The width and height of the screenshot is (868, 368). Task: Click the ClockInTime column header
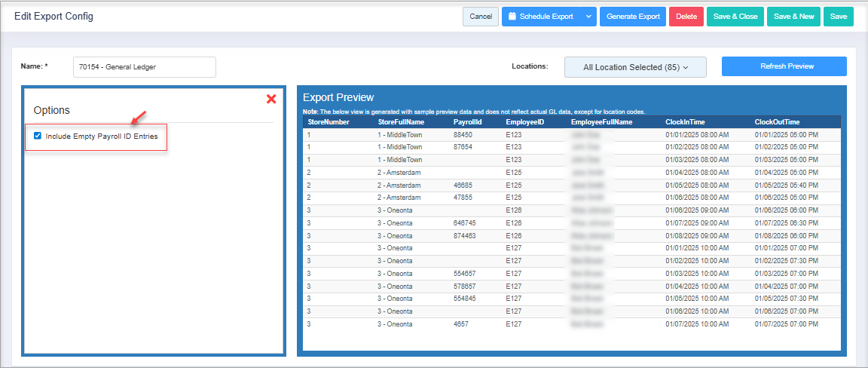(685, 121)
